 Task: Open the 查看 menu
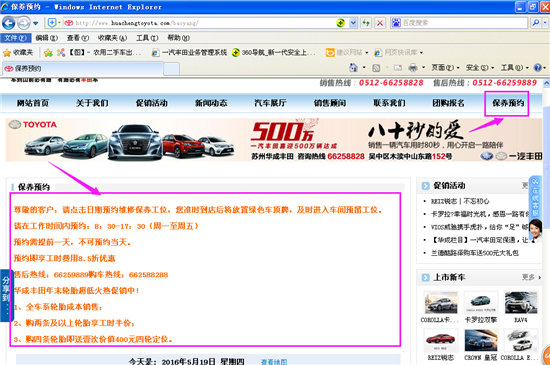pos(78,38)
